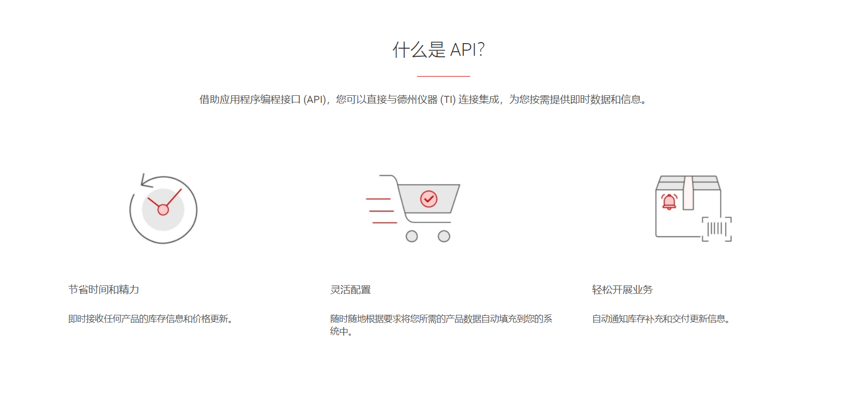Click the left wheel of the shopping cart
Screen dimensions: 868x398
pos(412,236)
